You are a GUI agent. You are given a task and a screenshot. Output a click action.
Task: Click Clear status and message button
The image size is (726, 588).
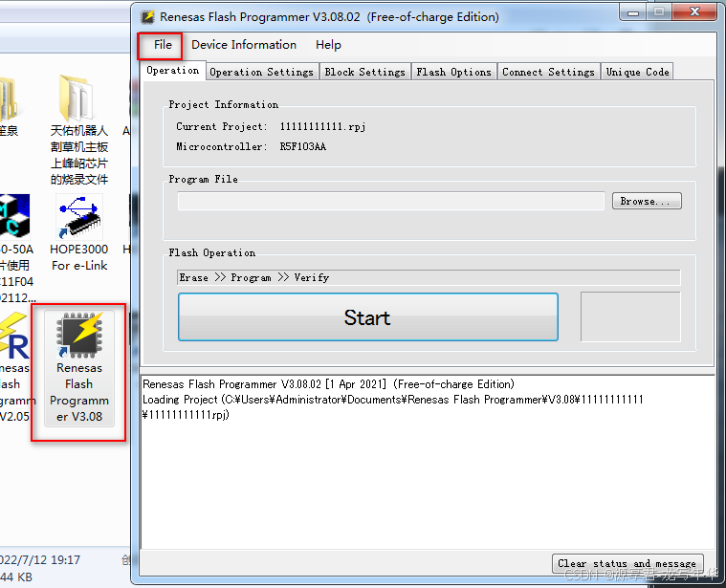[x=627, y=563]
